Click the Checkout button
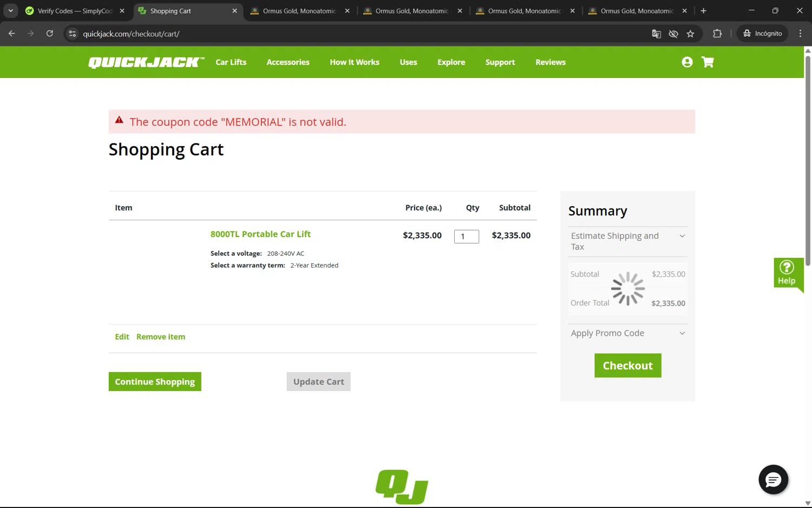The image size is (812, 508). click(x=628, y=366)
